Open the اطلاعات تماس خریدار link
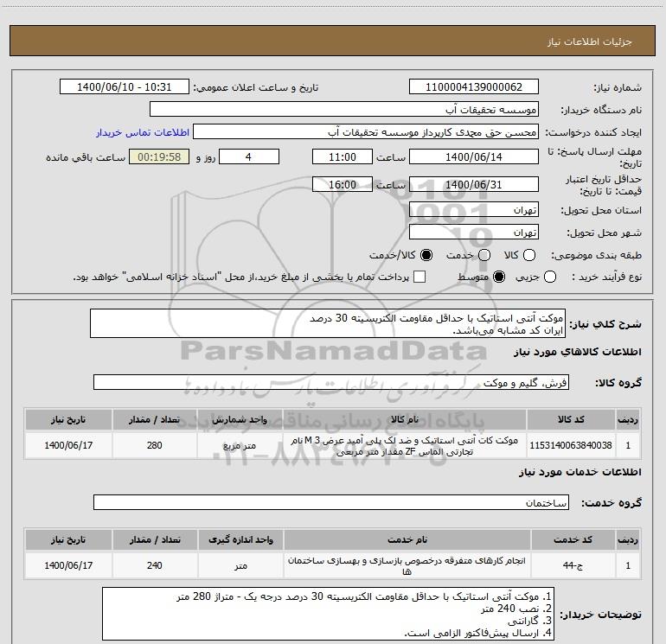Screen dimensions: 666x644 (x=143, y=132)
